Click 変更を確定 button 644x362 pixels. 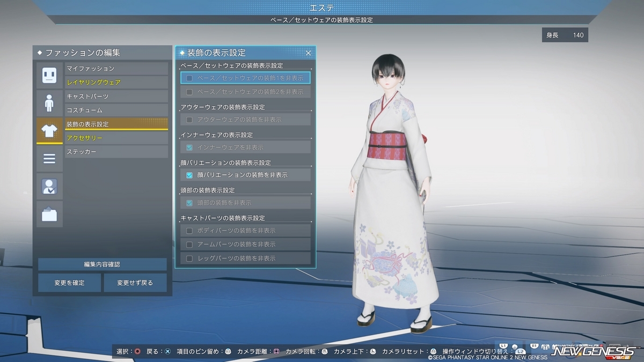pyautogui.click(x=69, y=283)
